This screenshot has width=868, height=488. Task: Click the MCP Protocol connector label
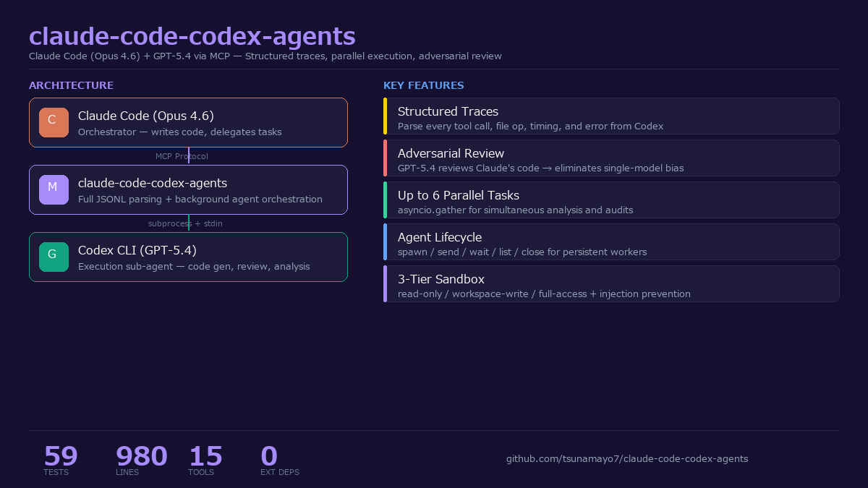coord(182,156)
